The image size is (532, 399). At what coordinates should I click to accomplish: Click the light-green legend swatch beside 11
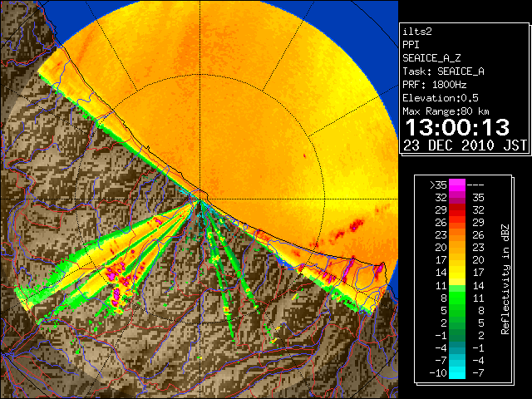[457, 288]
